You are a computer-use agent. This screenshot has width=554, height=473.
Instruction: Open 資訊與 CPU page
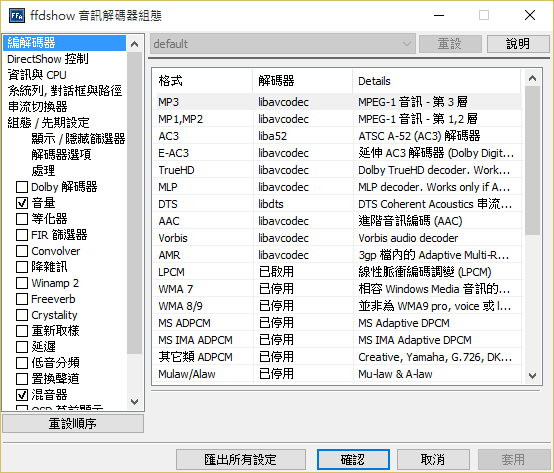click(37, 75)
